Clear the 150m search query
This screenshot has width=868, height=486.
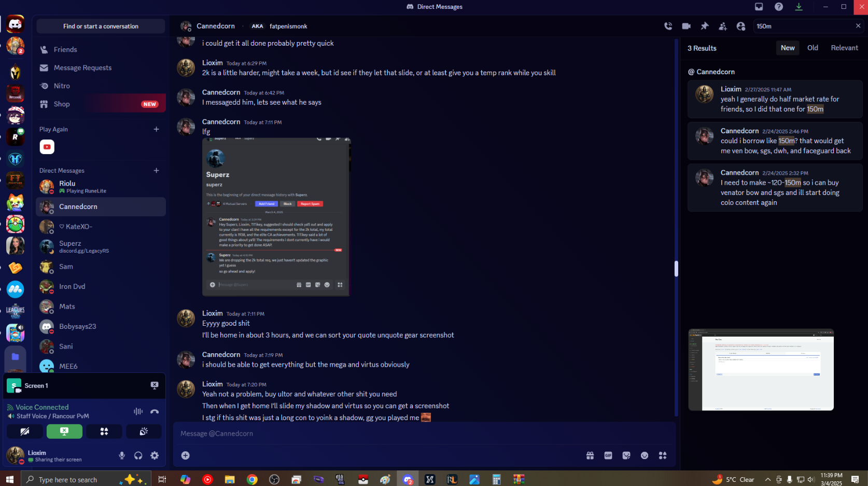pyautogui.click(x=858, y=26)
